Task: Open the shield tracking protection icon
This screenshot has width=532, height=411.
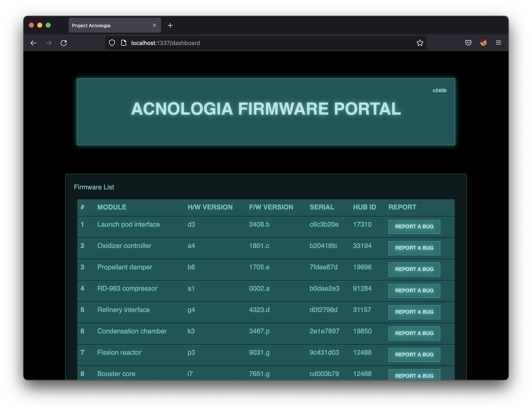Action: [x=112, y=43]
